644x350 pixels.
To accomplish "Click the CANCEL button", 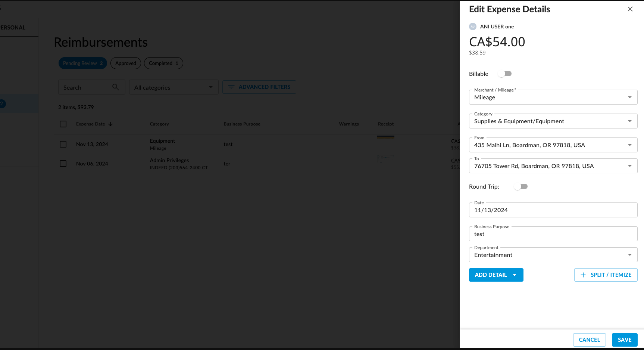I will point(589,340).
